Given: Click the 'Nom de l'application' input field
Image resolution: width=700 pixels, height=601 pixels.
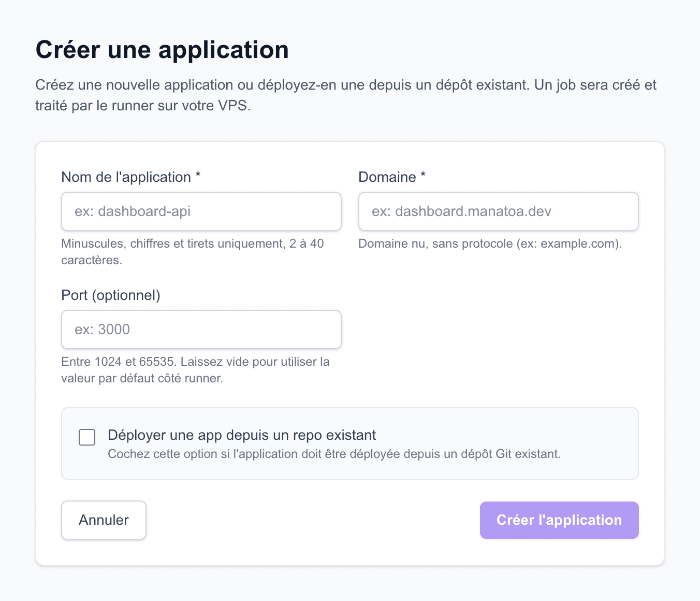Looking at the screenshot, I should click(201, 211).
